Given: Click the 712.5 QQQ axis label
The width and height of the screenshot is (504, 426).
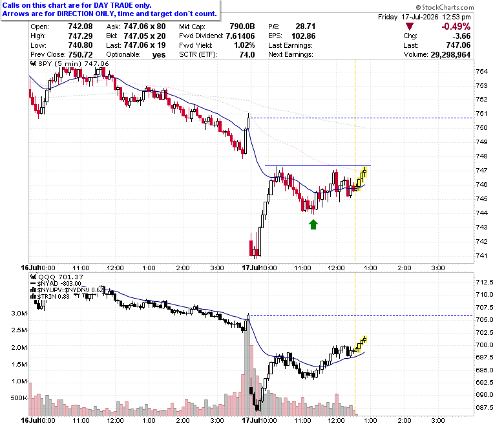Looking at the screenshot, I should coord(485,282).
